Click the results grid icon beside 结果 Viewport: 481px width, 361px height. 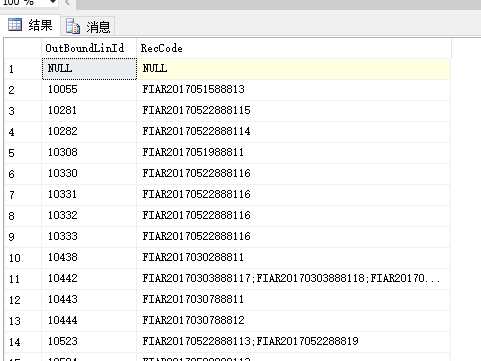click(15, 25)
